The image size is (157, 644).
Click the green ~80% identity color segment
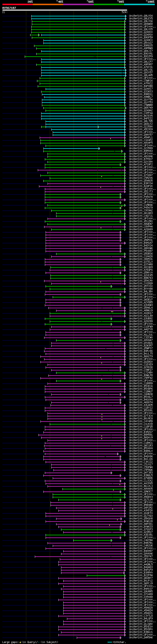coord(109,4)
